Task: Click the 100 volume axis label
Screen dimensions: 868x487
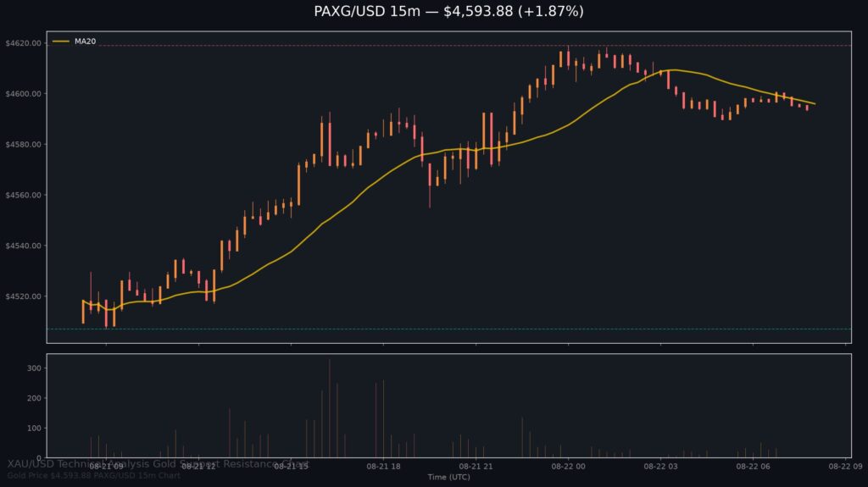Action: tap(34, 429)
